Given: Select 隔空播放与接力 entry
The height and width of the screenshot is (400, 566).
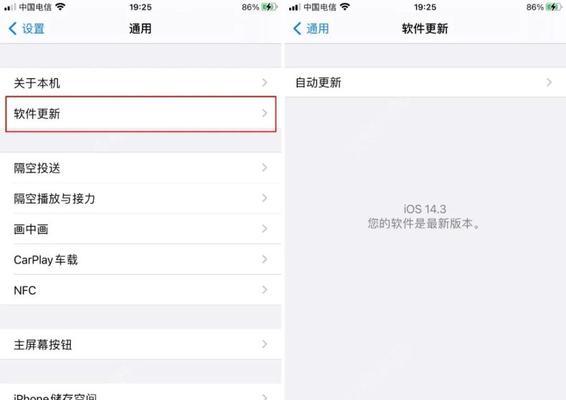Looking at the screenshot, I should [x=141, y=198].
